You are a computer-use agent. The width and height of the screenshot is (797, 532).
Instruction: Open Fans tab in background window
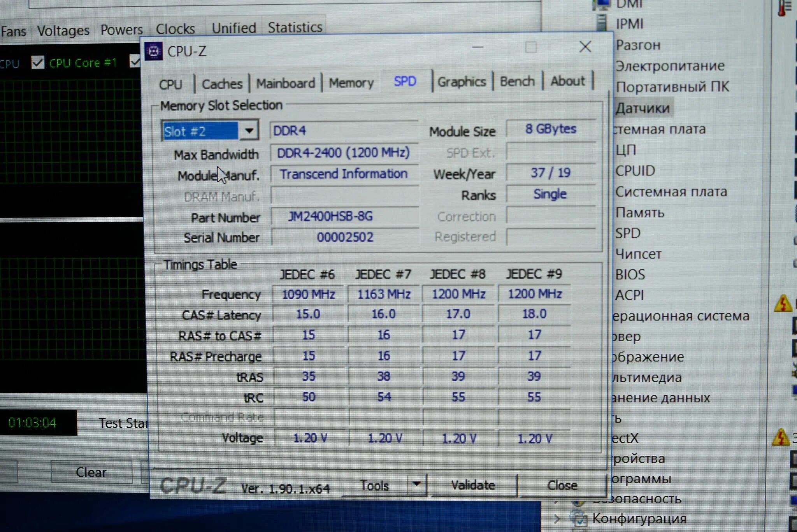(x=13, y=31)
